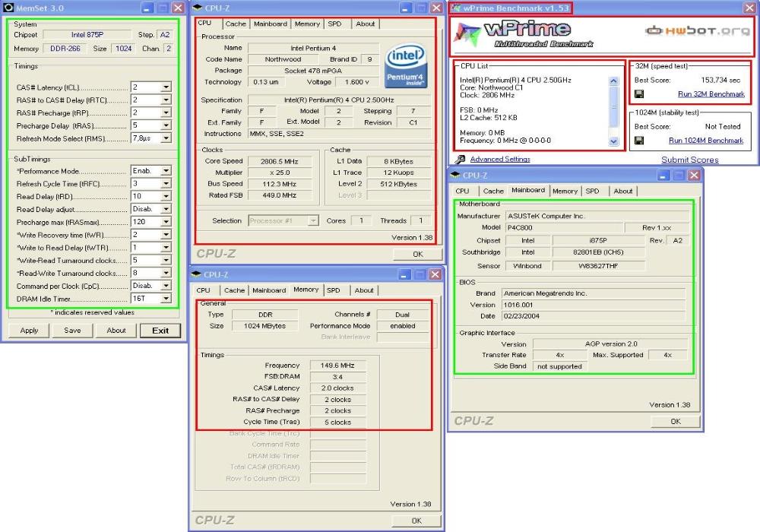
Task: Click the MemSet 3.0 title bar icon
Action: tap(8, 8)
